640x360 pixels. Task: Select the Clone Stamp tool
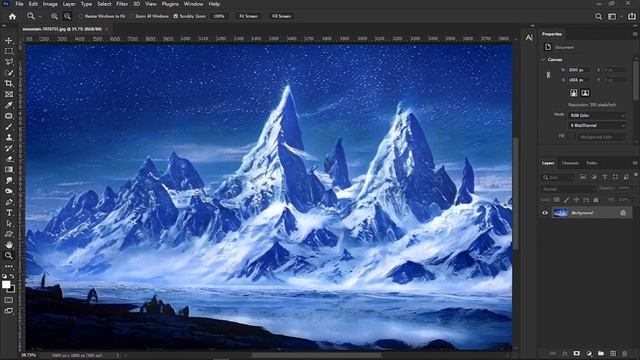point(9,138)
